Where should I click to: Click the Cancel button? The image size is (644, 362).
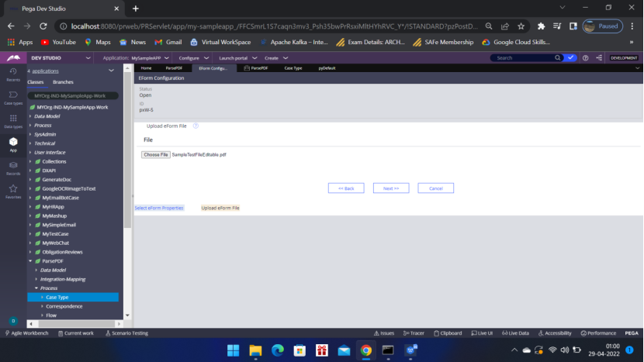click(436, 188)
